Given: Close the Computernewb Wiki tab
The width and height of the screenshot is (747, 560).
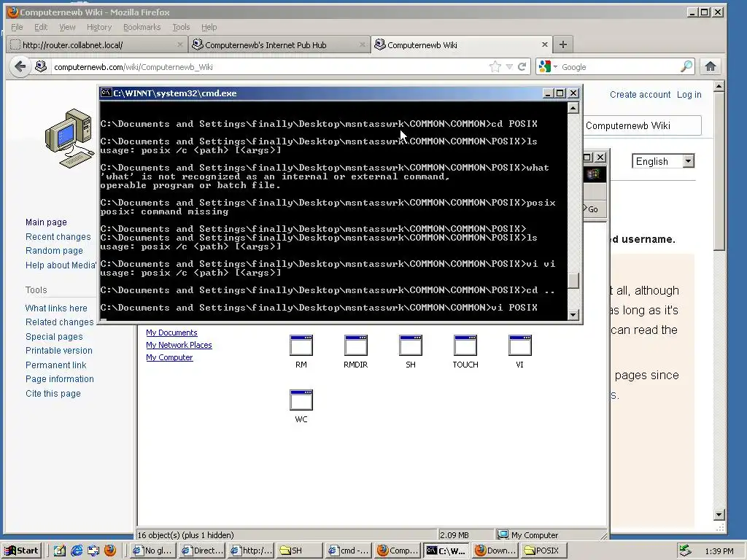Looking at the screenshot, I should click(544, 44).
